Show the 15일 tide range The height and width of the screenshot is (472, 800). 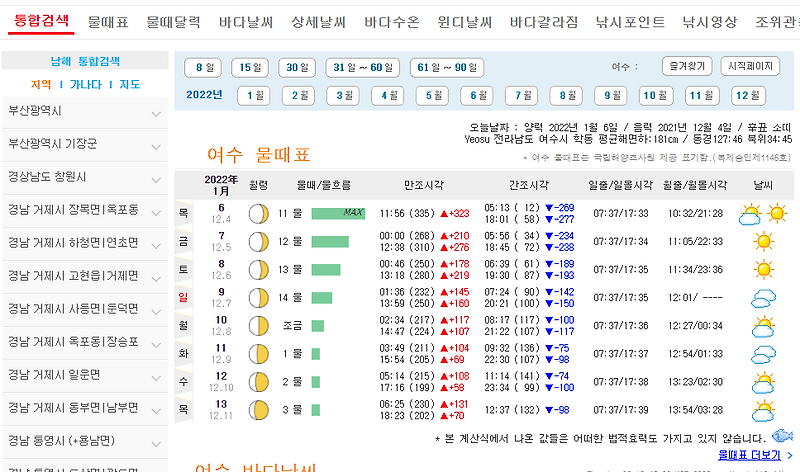point(250,67)
